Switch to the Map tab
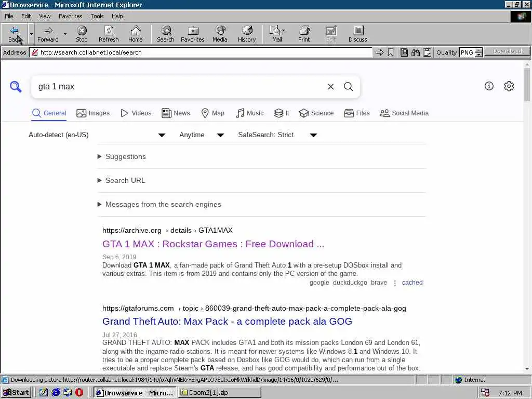The image size is (532, 399). pyautogui.click(x=212, y=113)
